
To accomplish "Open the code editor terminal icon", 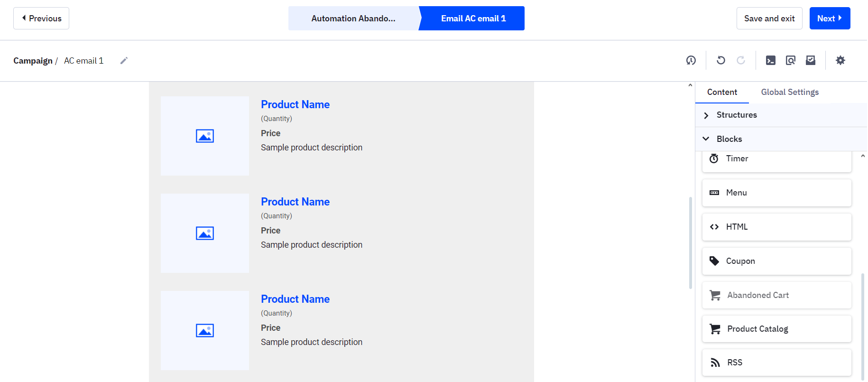I will (771, 60).
